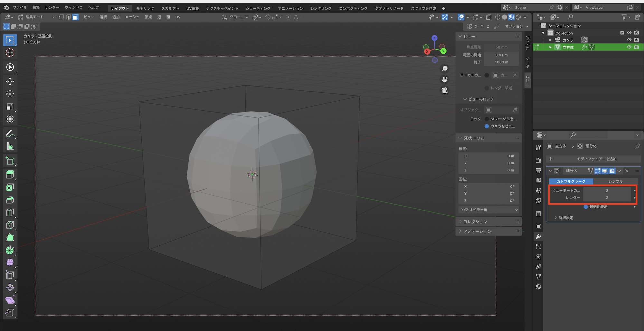Image resolution: width=644 pixels, height=331 pixels.
Task: Select the 3D Cursor tool
Action: pos(10,53)
